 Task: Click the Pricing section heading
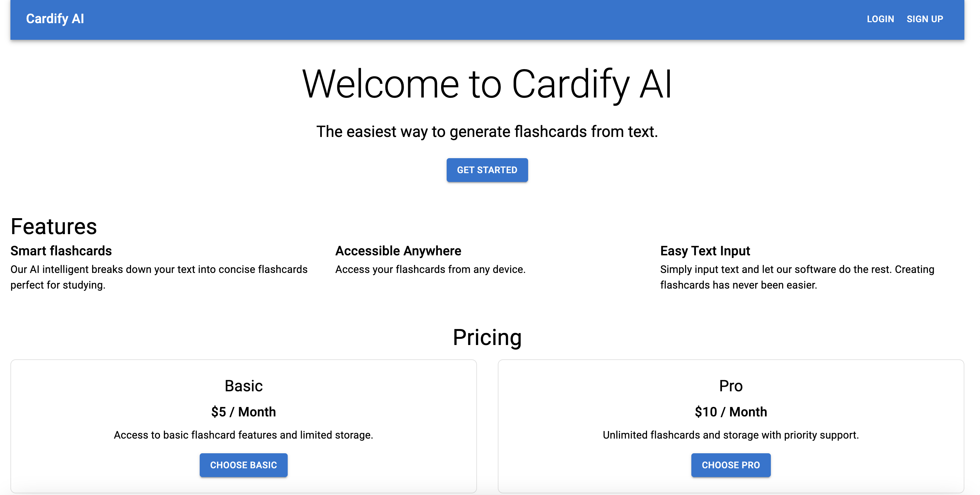[487, 337]
